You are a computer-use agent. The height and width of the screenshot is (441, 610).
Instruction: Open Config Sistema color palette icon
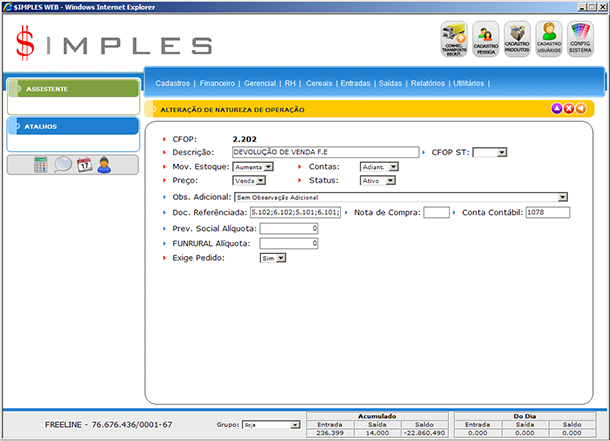click(581, 40)
